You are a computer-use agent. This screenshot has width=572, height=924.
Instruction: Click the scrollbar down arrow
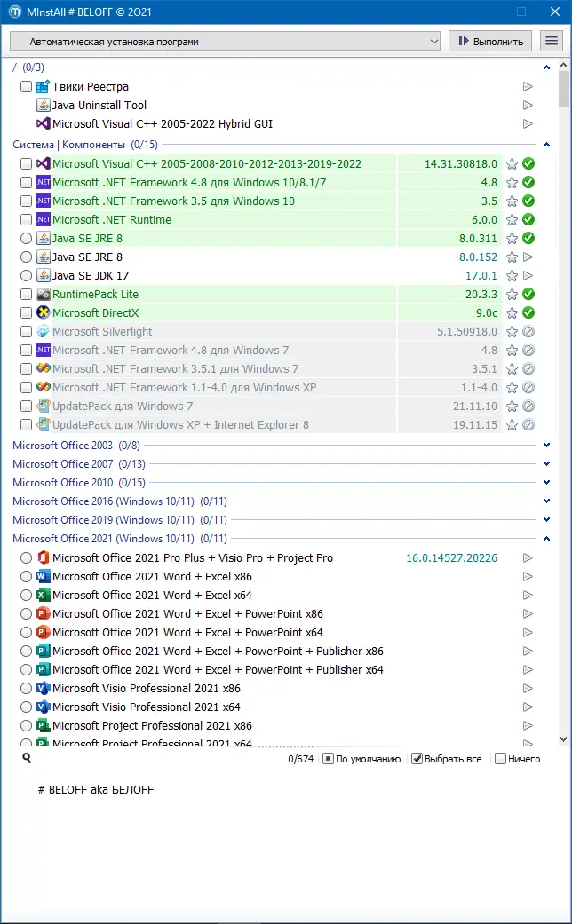pyautogui.click(x=564, y=739)
